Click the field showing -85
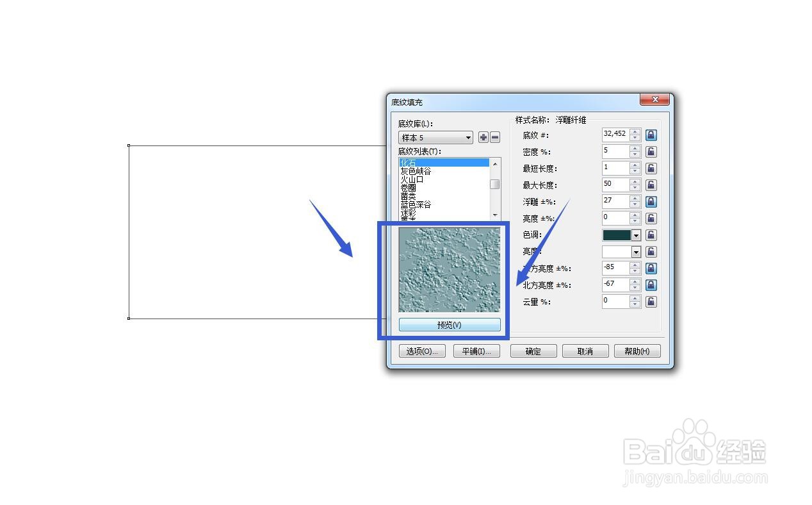 [615, 268]
